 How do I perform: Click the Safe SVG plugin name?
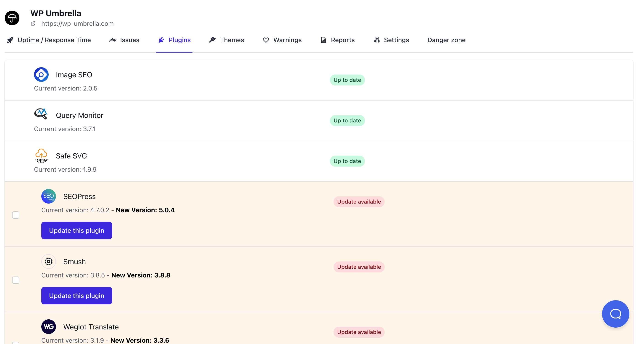(x=71, y=156)
